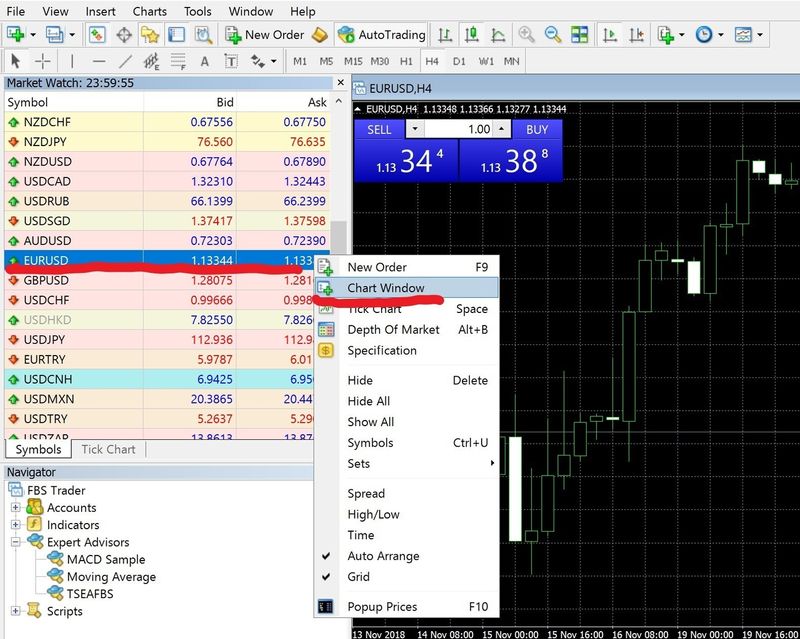Click the volume input field showing 1.00
Screen dimensions: 800x639
click(469, 130)
